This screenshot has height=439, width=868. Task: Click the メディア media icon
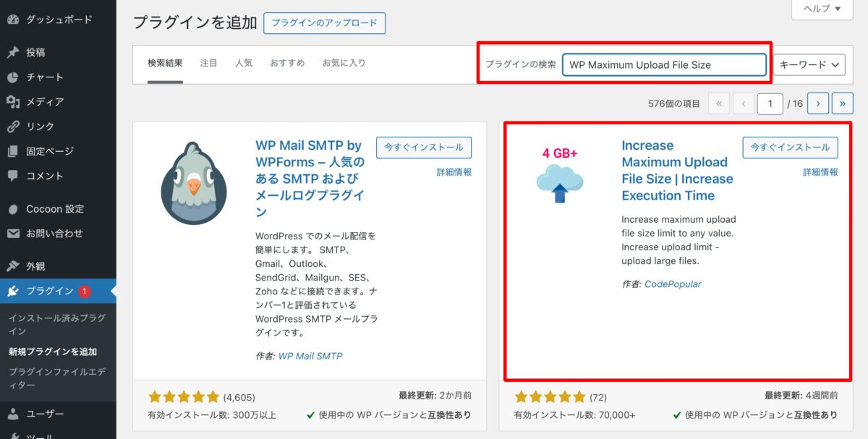click(13, 102)
